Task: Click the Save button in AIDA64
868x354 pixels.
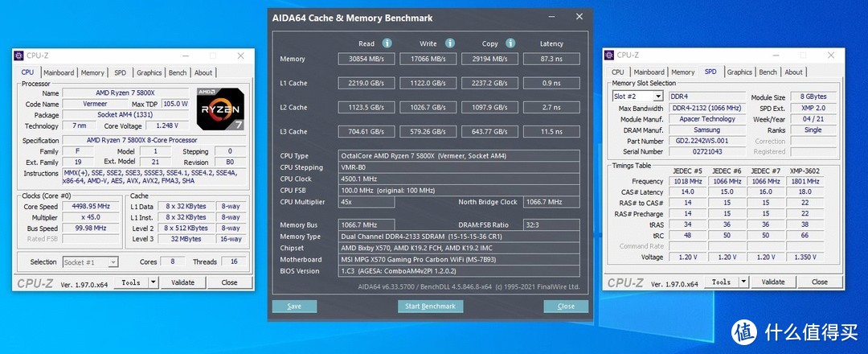Action: tap(294, 307)
